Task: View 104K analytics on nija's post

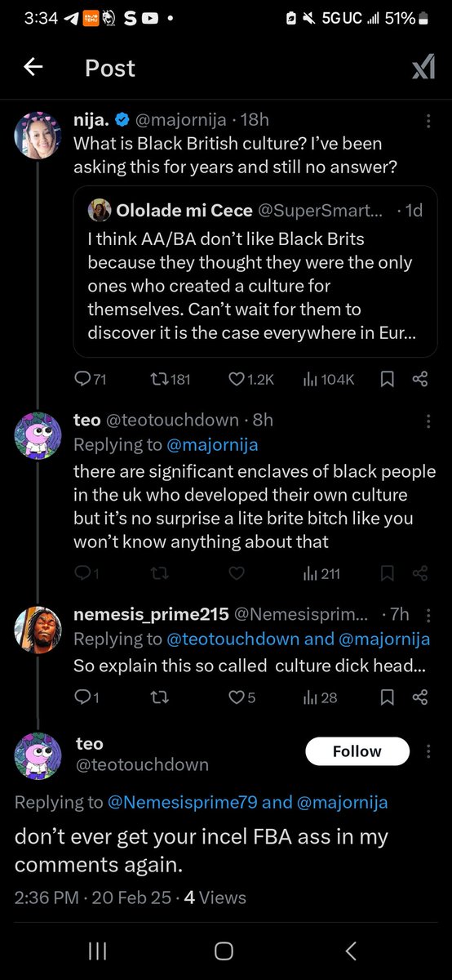Action: pyautogui.click(x=329, y=379)
